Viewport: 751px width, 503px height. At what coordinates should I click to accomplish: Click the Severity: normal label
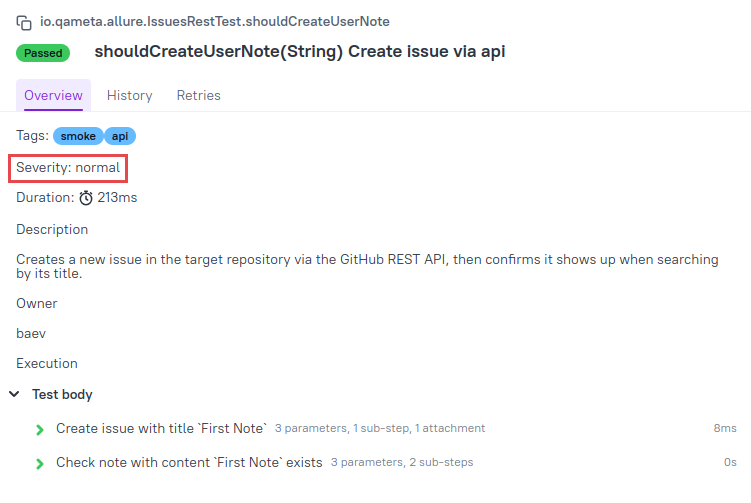pos(68,168)
